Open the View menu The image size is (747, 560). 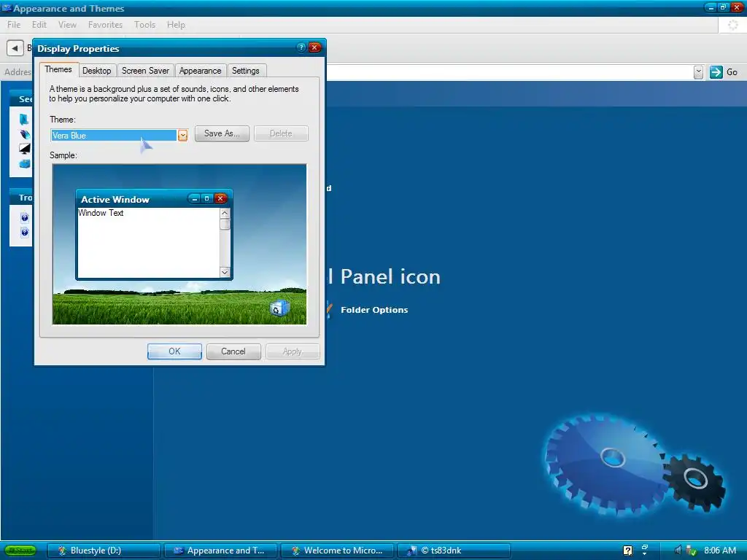point(67,25)
